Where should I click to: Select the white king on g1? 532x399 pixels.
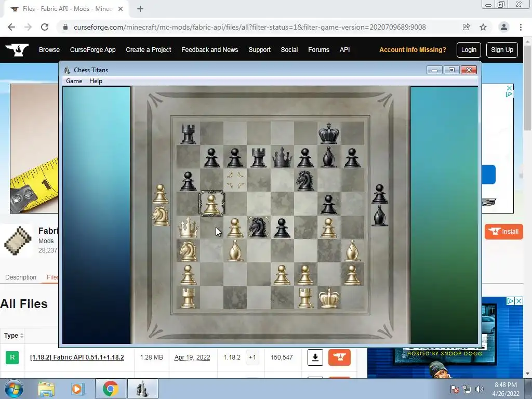pyautogui.click(x=329, y=297)
